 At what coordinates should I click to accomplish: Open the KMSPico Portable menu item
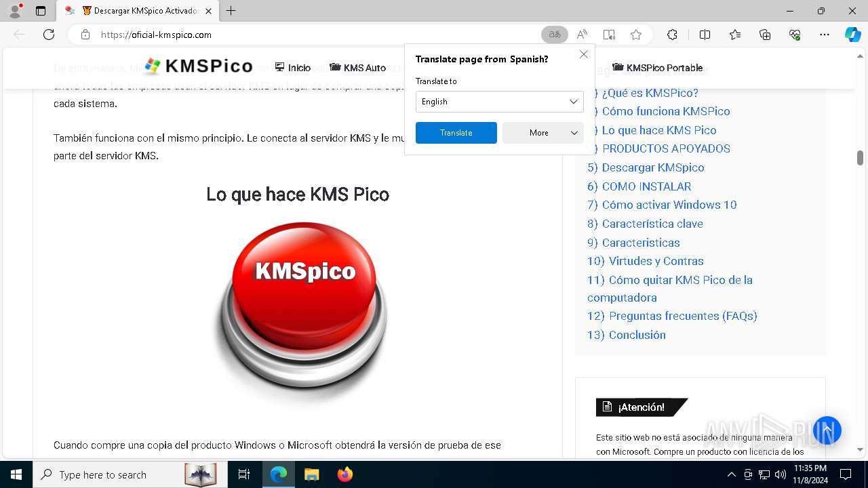click(658, 68)
